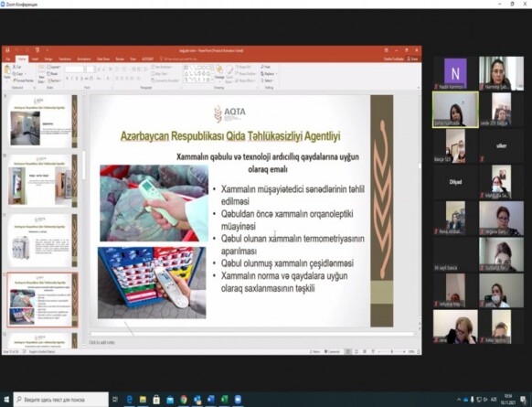Image resolution: width=532 pixels, height=407 pixels.
Task: Open the Shape Outline dropdown
Action: point(247,74)
